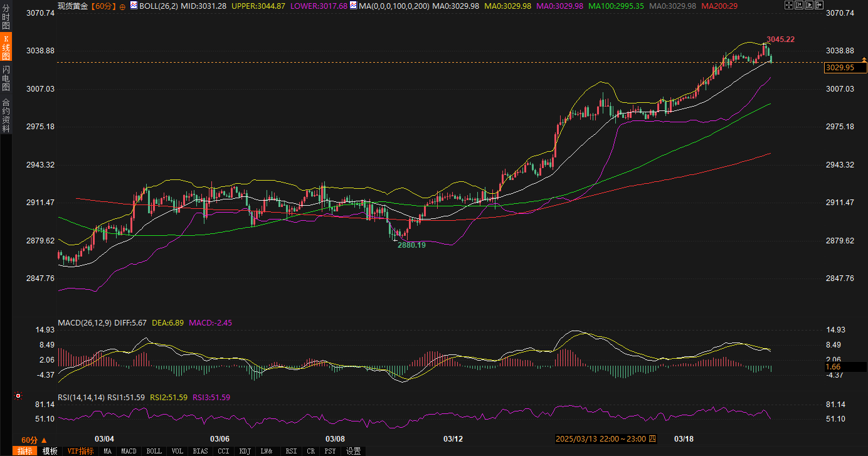This screenshot has width=868, height=456.
Task: Click the MA(0,0,0,100,0,200) parameter label
Action: [393, 6]
